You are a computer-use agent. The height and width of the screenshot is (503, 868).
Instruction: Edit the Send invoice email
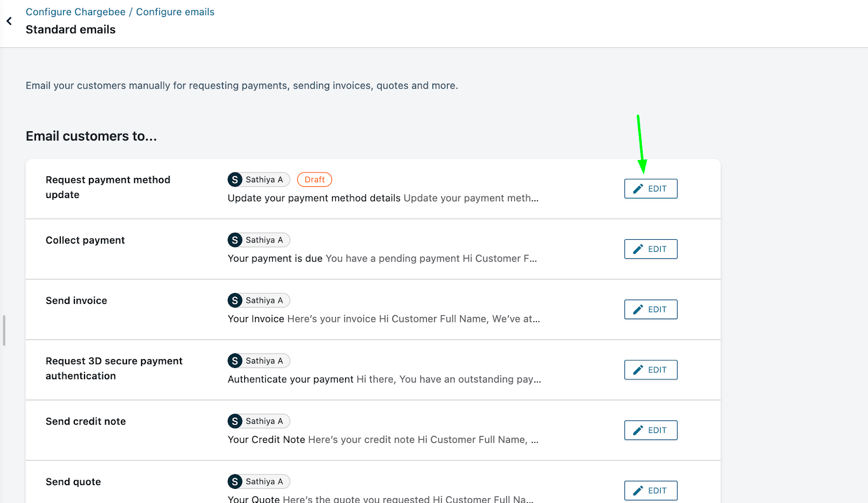click(650, 309)
